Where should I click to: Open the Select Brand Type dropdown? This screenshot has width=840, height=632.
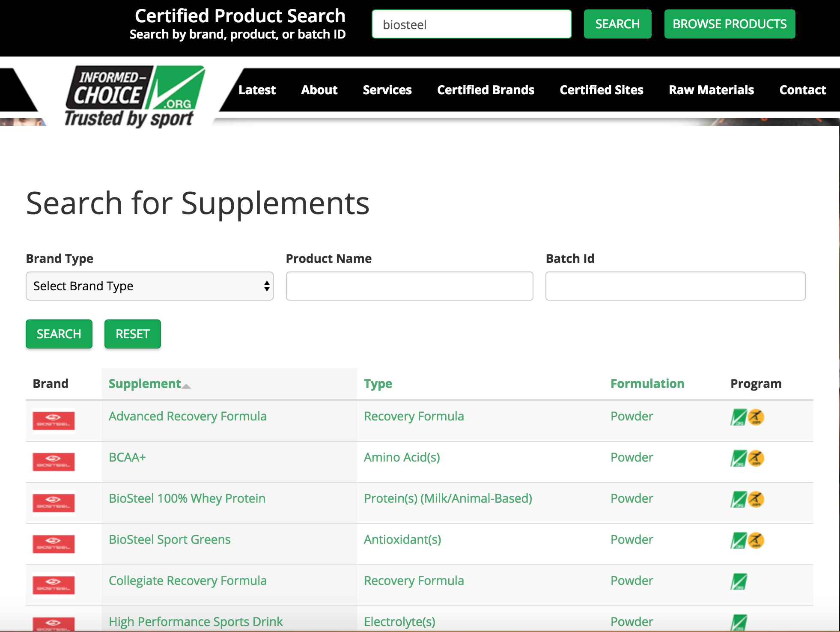coord(150,286)
